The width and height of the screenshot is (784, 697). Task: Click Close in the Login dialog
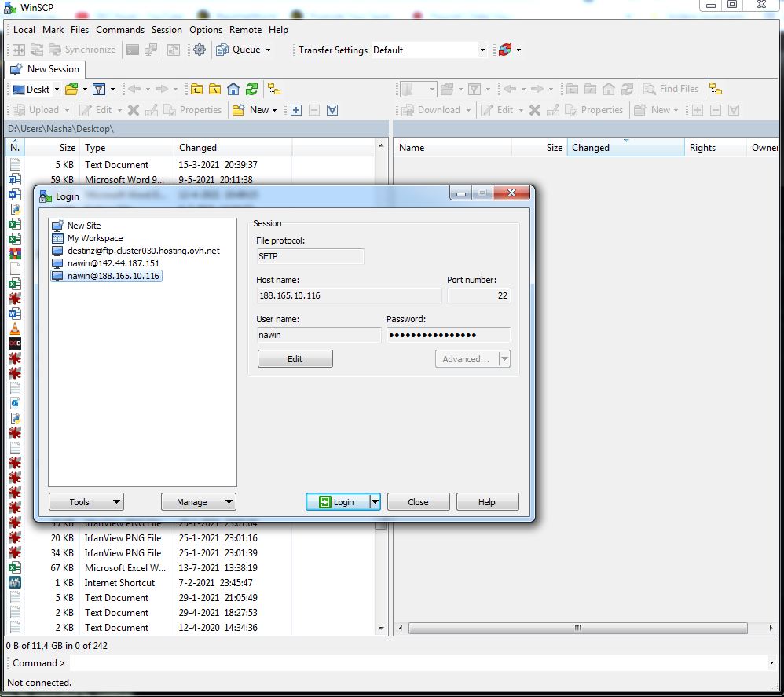[x=418, y=501]
